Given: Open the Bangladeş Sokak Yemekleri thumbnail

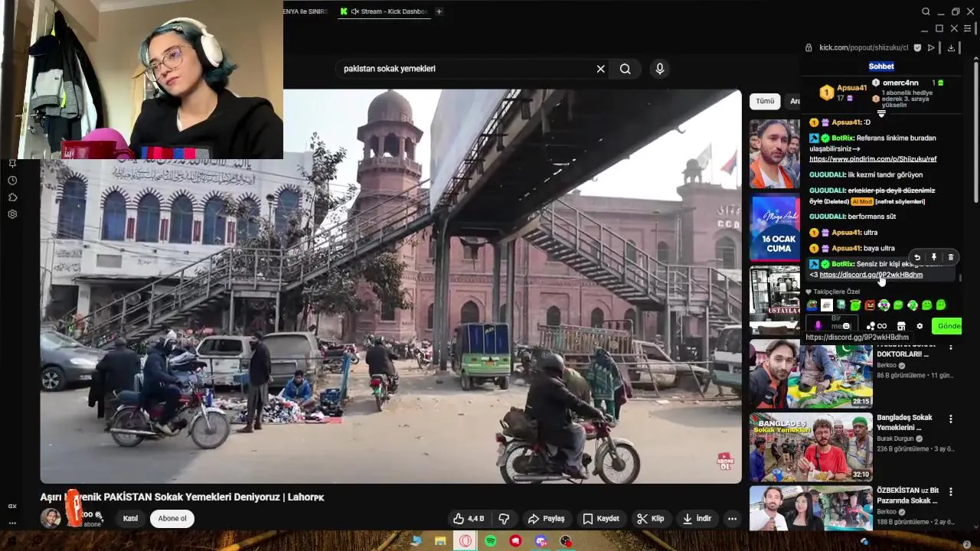Looking at the screenshot, I should (x=811, y=447).
